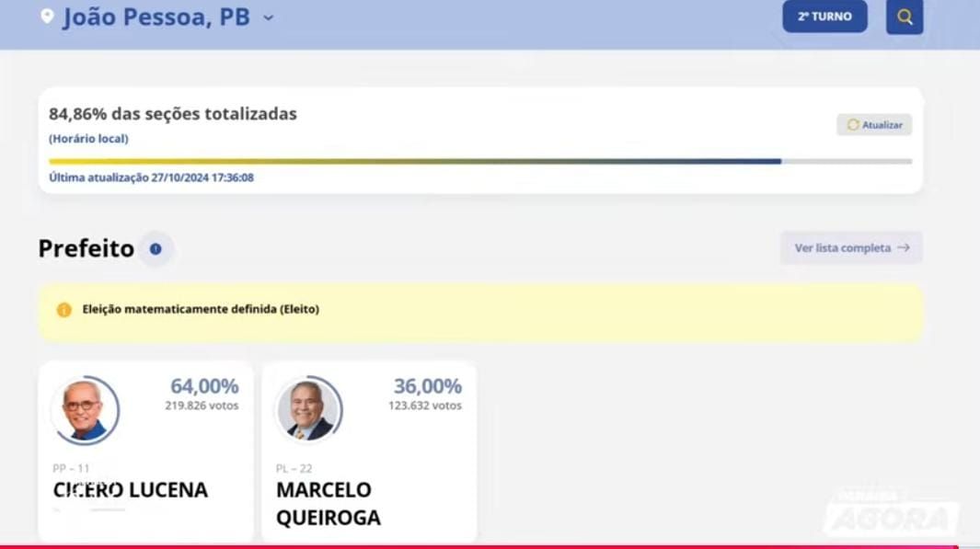Click the location pin icon beside João Pessoa

47,17
